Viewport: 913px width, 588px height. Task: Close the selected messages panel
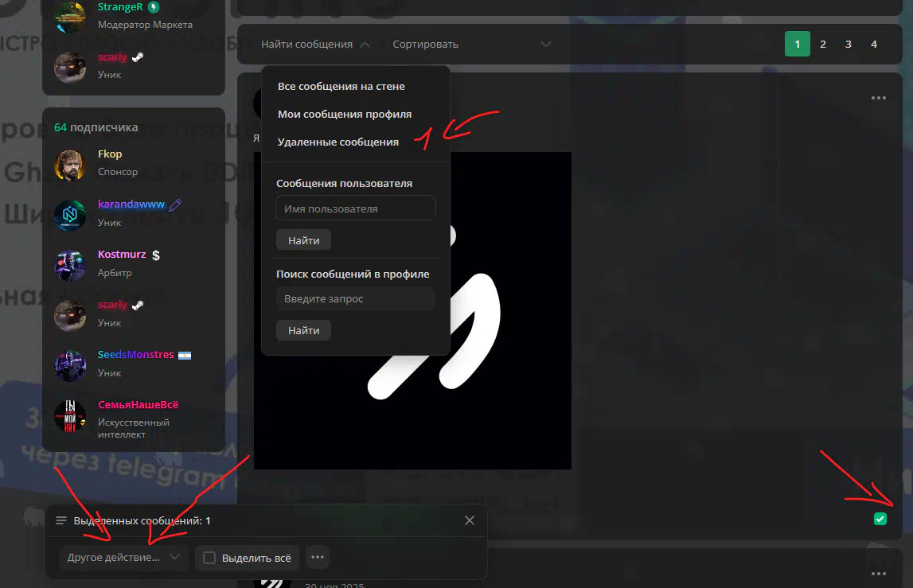[470, 520]
